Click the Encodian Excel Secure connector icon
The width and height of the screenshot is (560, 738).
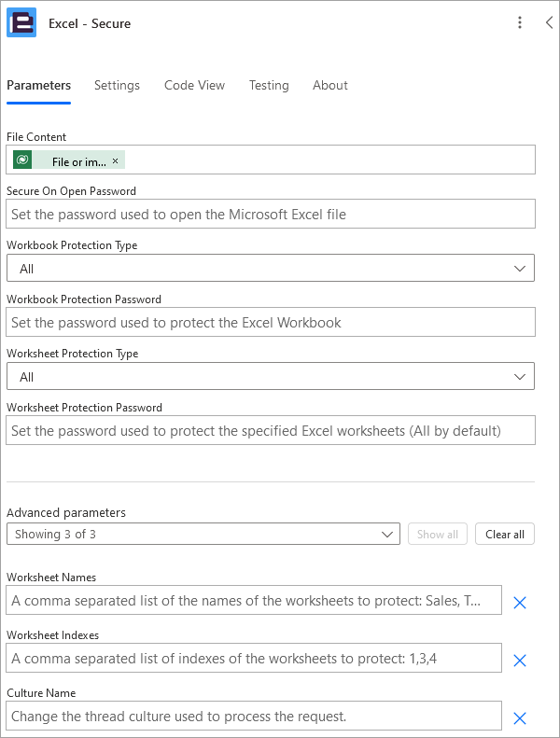[21, 22]
